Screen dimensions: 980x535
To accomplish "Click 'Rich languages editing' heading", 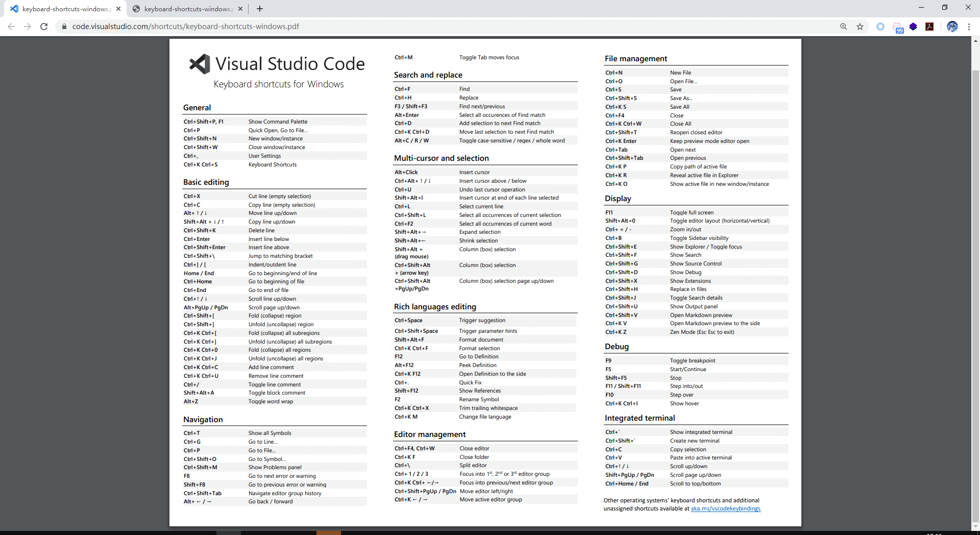I will 435,307.
